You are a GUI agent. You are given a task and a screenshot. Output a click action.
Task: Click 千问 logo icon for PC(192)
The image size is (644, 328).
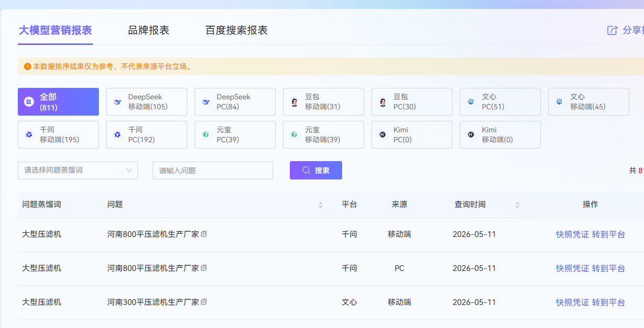click(118, 134)
